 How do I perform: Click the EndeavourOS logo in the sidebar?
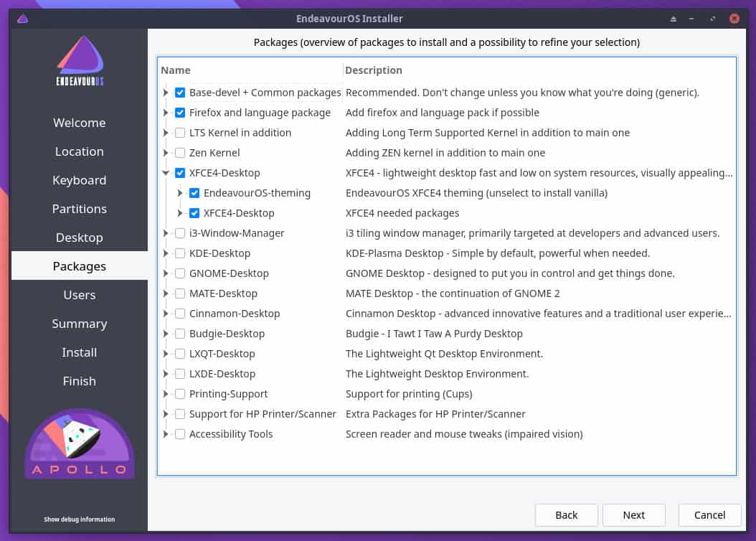pyautogui.click(x=79, y=60)
